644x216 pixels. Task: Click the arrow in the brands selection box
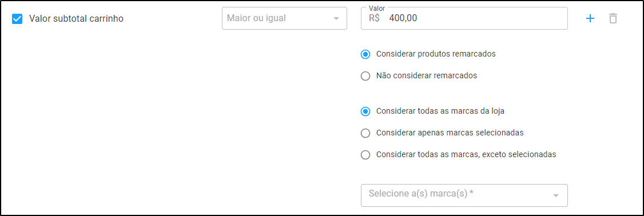click(556, 195)
